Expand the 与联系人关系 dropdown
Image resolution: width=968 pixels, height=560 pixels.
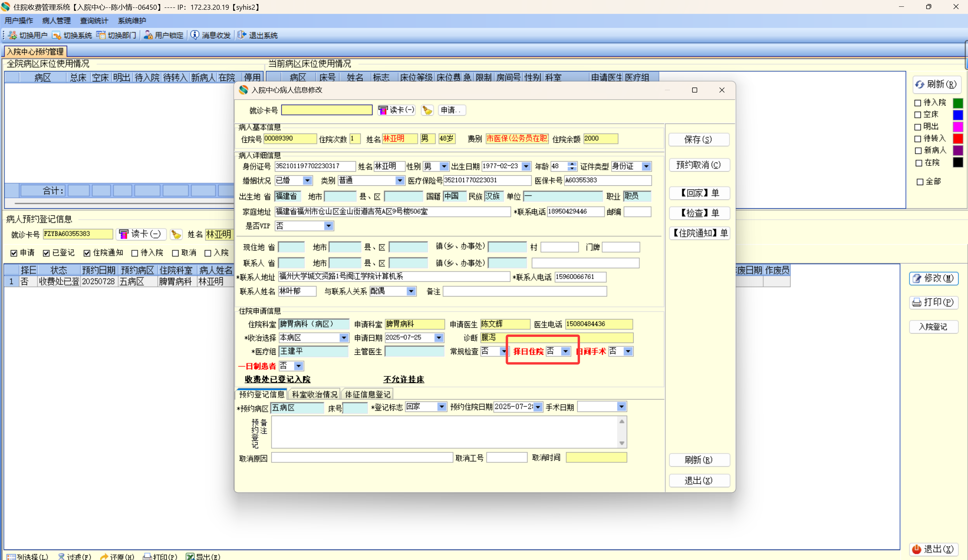(411, 291)
